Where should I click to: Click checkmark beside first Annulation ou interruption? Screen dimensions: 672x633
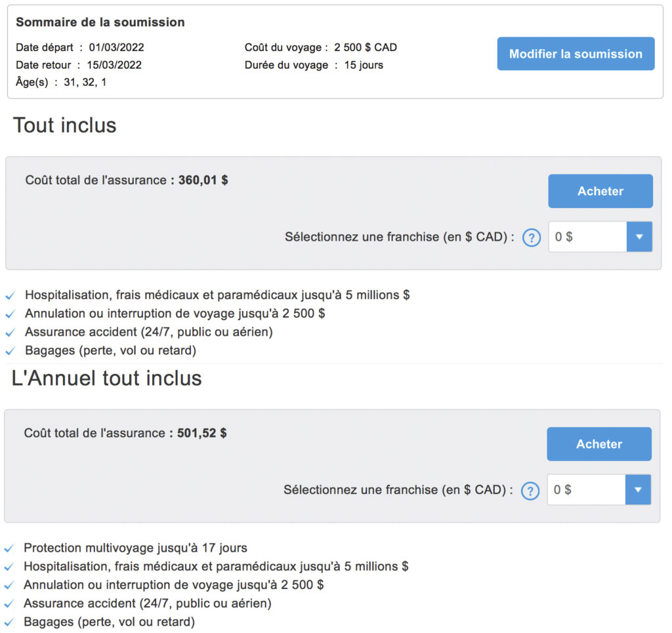coord(10,314)
